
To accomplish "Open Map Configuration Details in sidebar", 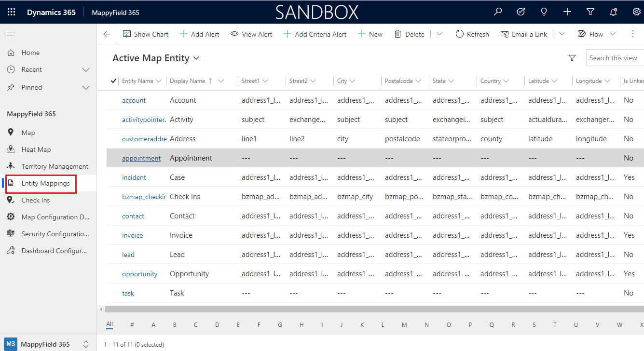I will (x=55, y=217).
